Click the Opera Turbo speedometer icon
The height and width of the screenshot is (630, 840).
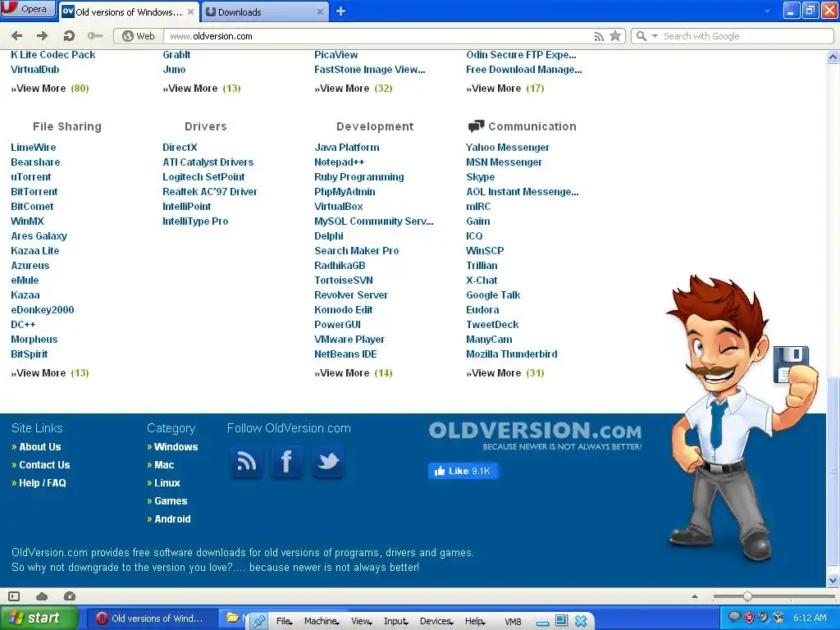pyautogui.click(x=70, y=596)
